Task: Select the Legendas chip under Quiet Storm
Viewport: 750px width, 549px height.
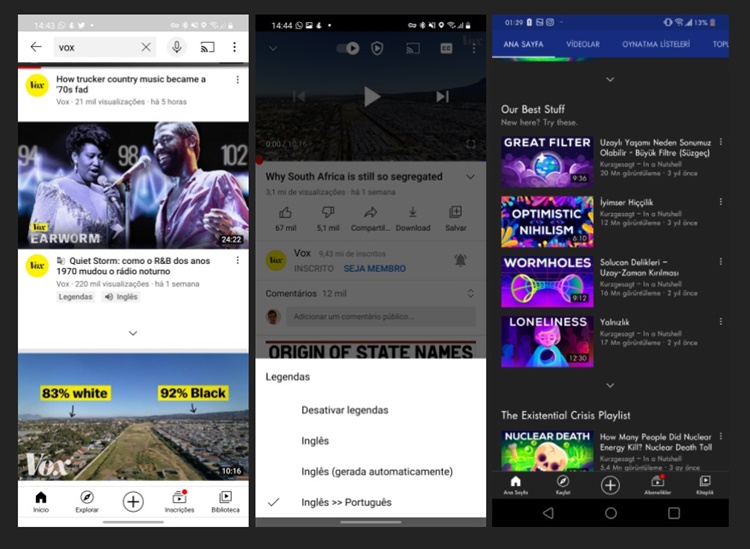Action: pyautogui.click(x=75, y=297)
